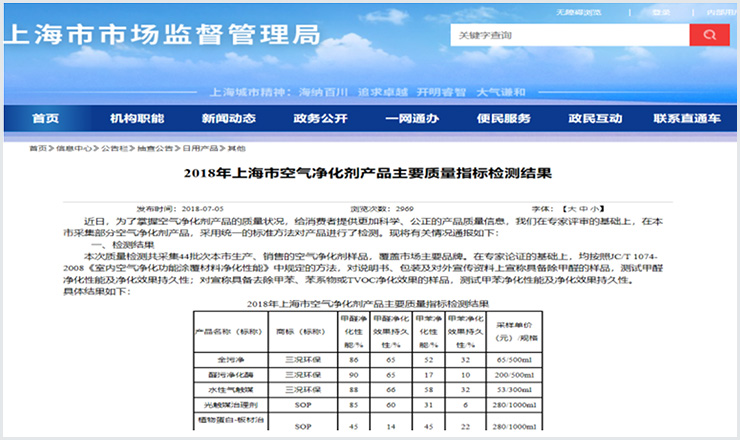Click 日用产品 in the breadcrumb

200,148
